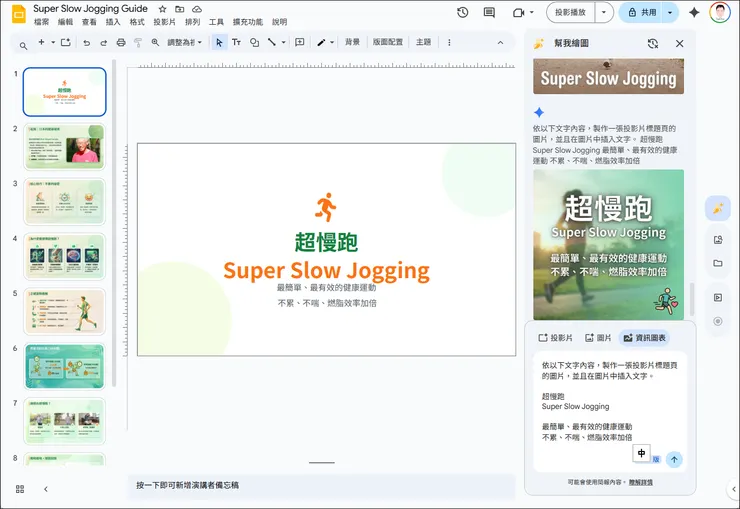Expand the 投影播放 dropdown arrow
740x509 pixels.
pos(604,13)
